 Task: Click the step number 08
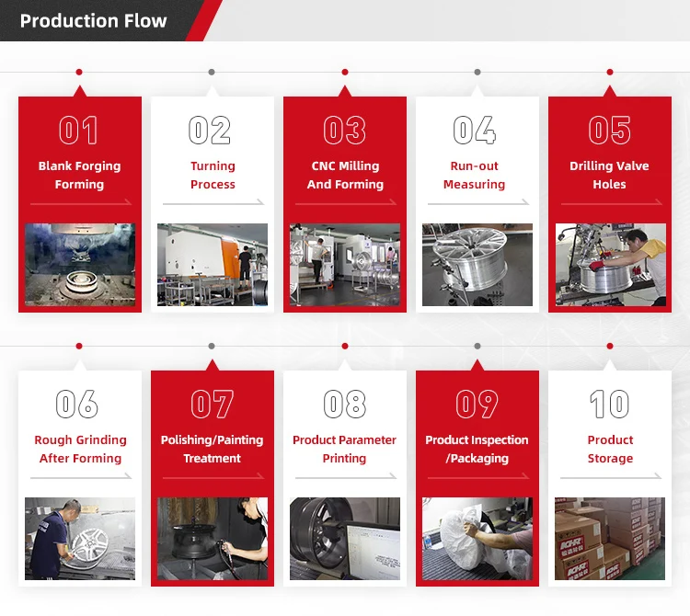tap(345, 404)
